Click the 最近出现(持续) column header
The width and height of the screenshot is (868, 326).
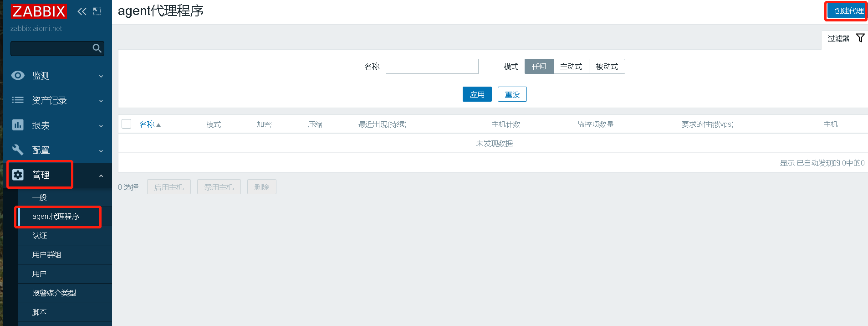click(x=383, y=124)
